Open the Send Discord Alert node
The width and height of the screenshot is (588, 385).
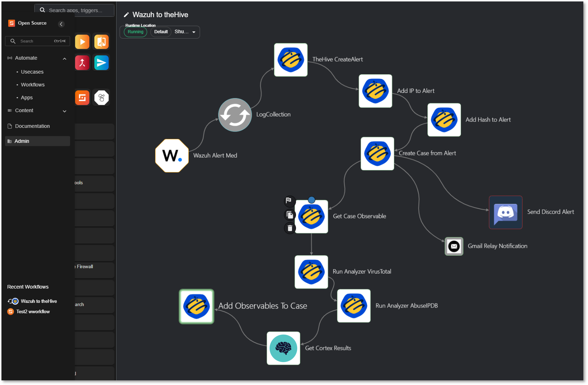pyautogui.click(x=505, y=212)
